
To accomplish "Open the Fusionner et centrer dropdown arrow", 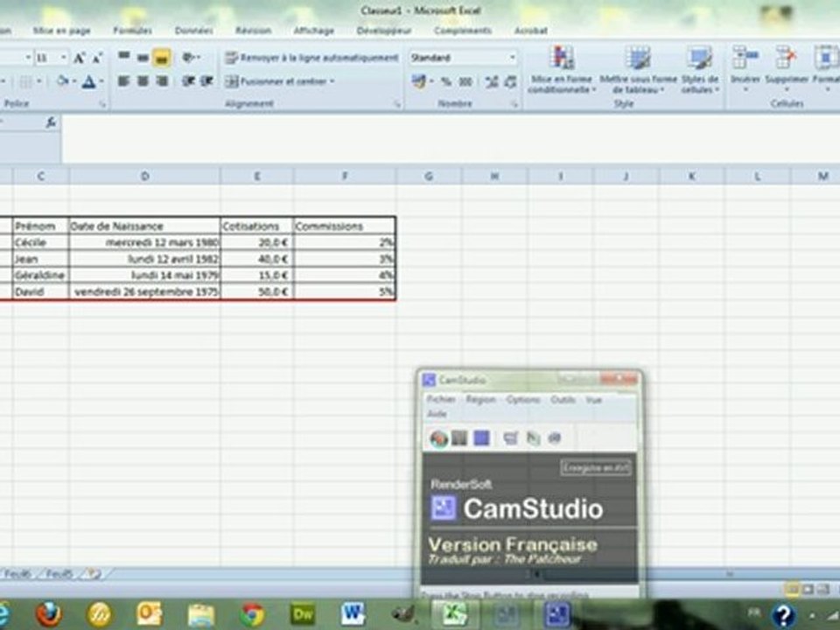I will point(332,81).
